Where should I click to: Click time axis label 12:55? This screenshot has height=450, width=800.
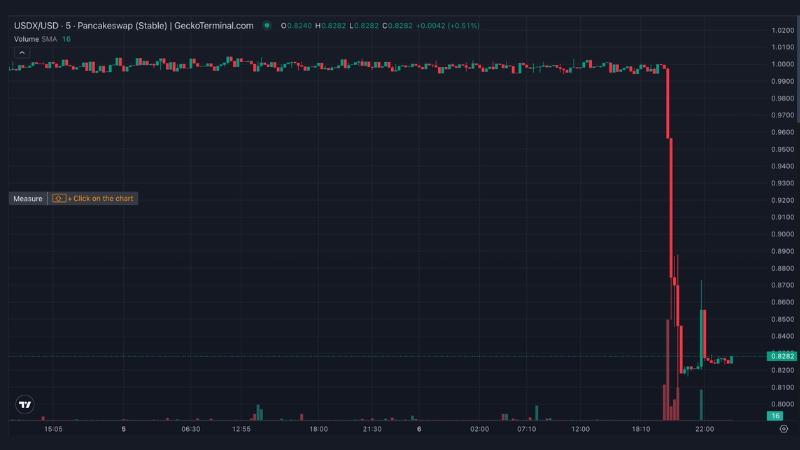(x=241, y=429)
